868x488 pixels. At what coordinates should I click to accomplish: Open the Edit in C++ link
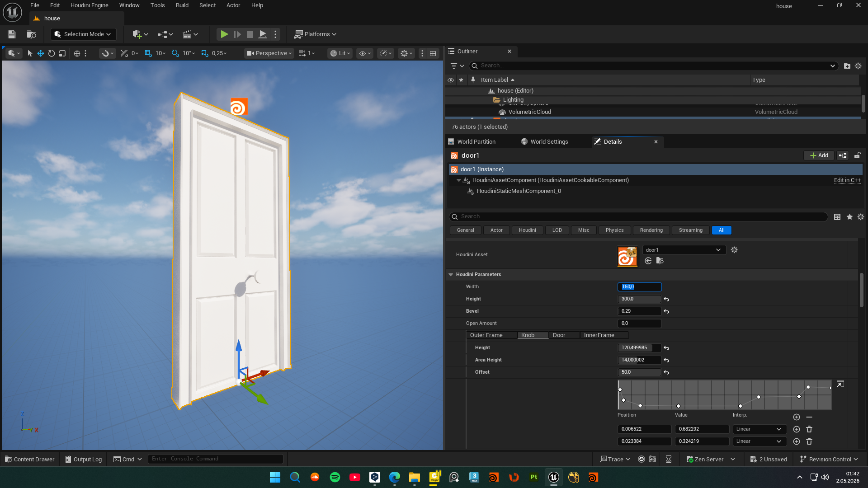(x=847, y=180)
